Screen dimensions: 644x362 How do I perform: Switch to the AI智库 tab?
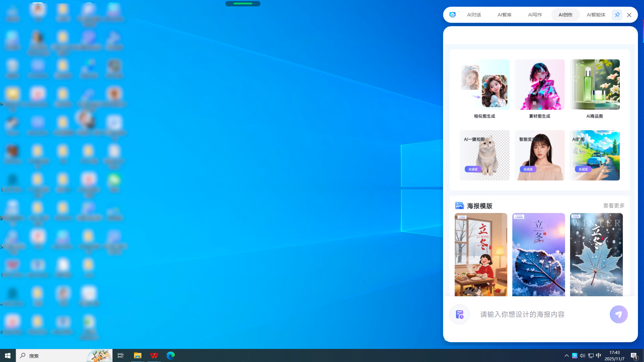coord(504,15)
